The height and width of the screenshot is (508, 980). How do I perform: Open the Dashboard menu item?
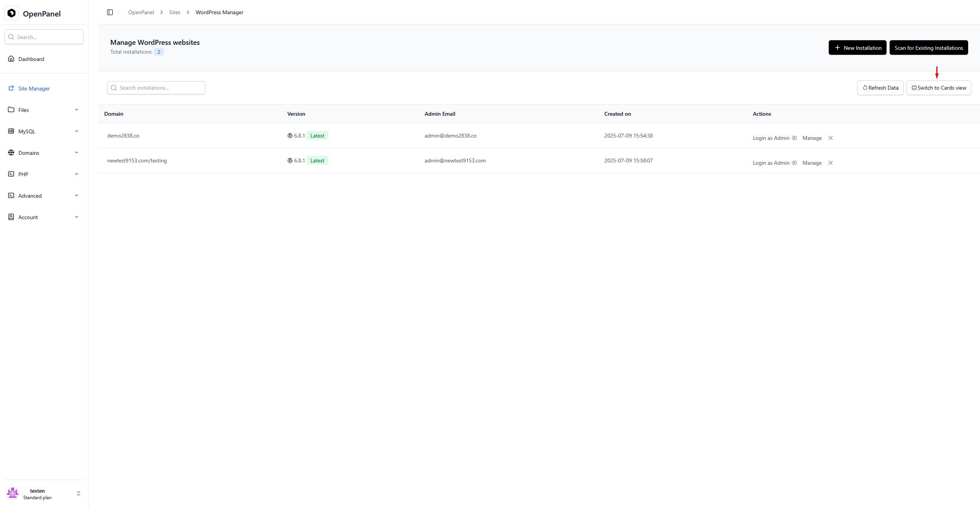(x=44, y=59)
